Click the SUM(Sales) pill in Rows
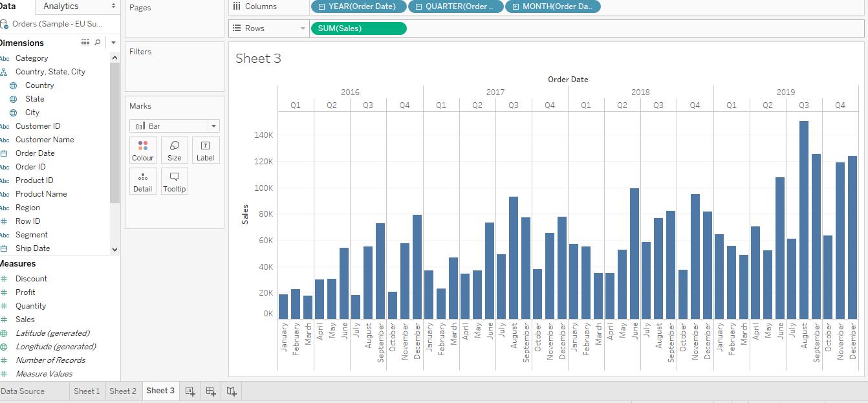The image size is (868, 403). click(x=358, y=28)
